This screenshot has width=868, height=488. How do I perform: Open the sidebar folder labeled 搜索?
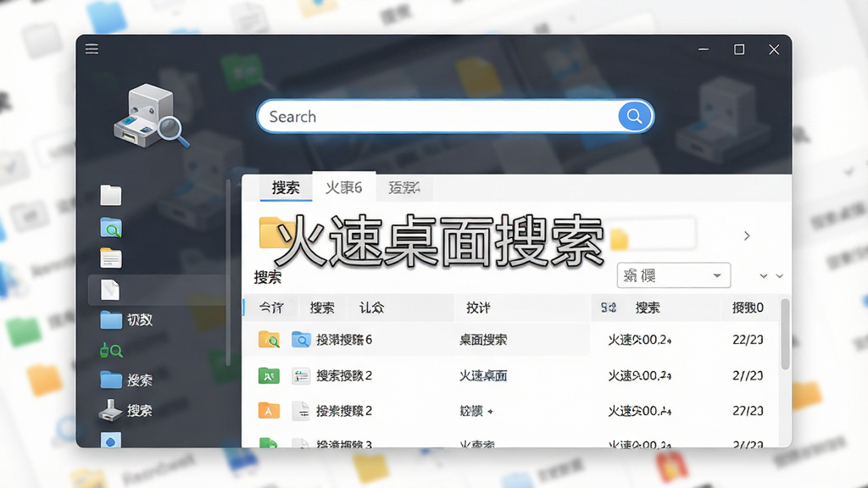pos(126,380)
